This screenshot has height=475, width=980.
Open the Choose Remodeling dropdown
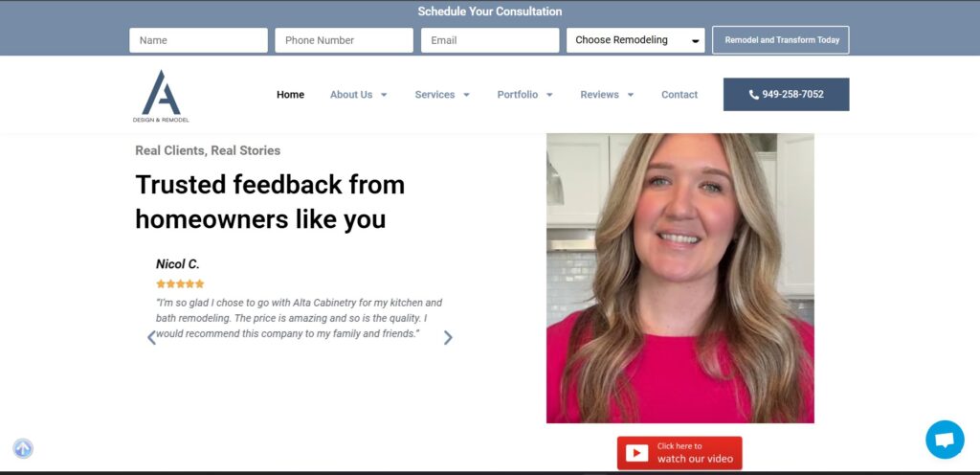click(x=635, y=40)
